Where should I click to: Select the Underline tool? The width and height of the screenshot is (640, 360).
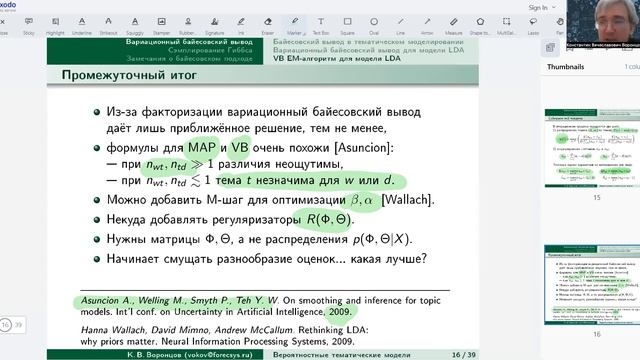point(82,25)
